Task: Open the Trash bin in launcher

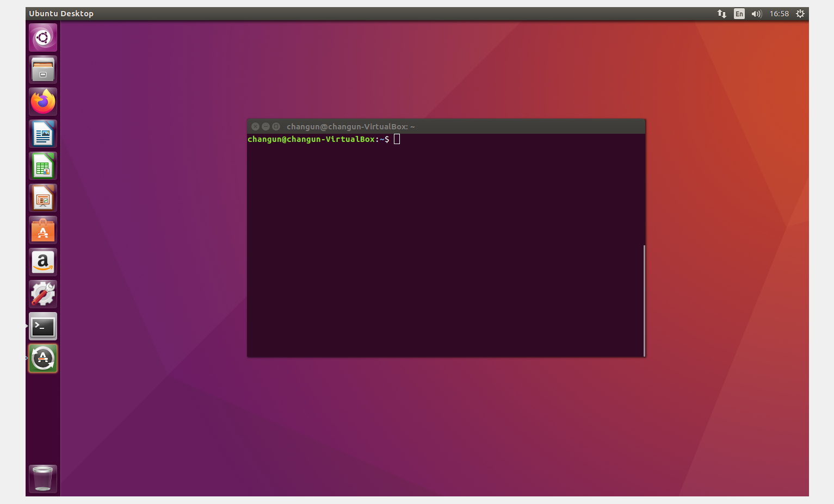Action: tap(43, 478)
